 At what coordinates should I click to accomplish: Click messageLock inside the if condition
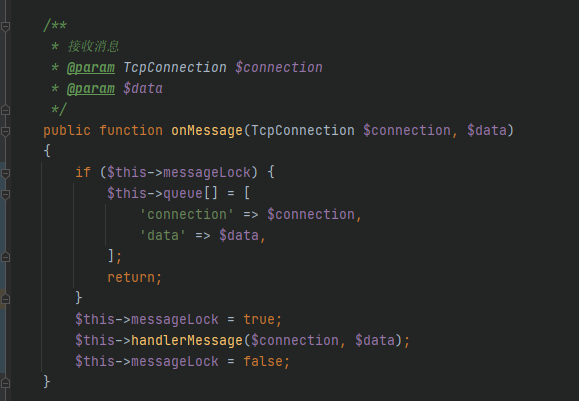[207, 173]
